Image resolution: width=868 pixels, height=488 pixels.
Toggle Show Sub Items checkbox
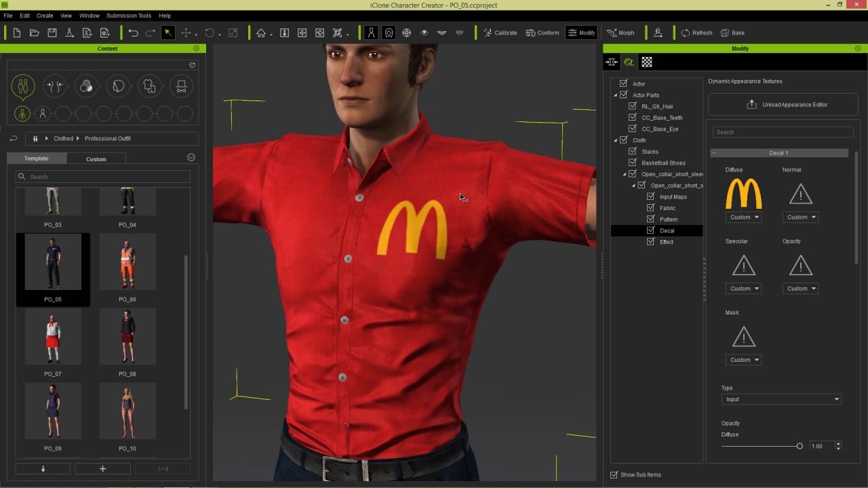pos(614,474)
